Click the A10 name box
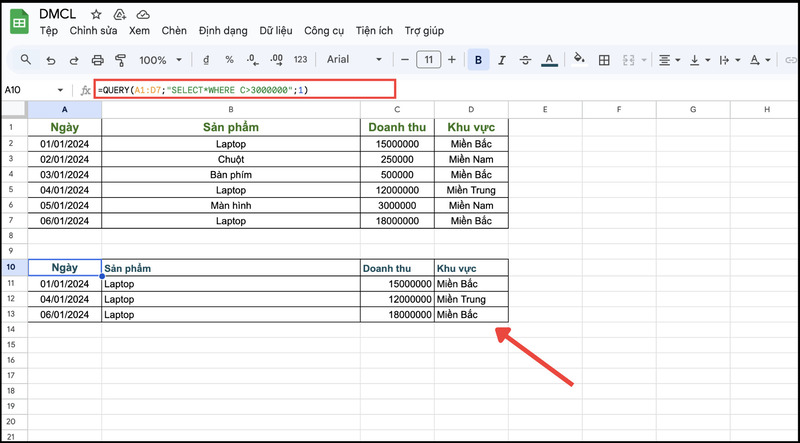Screen dimensions: 800x443 (28, 90)
